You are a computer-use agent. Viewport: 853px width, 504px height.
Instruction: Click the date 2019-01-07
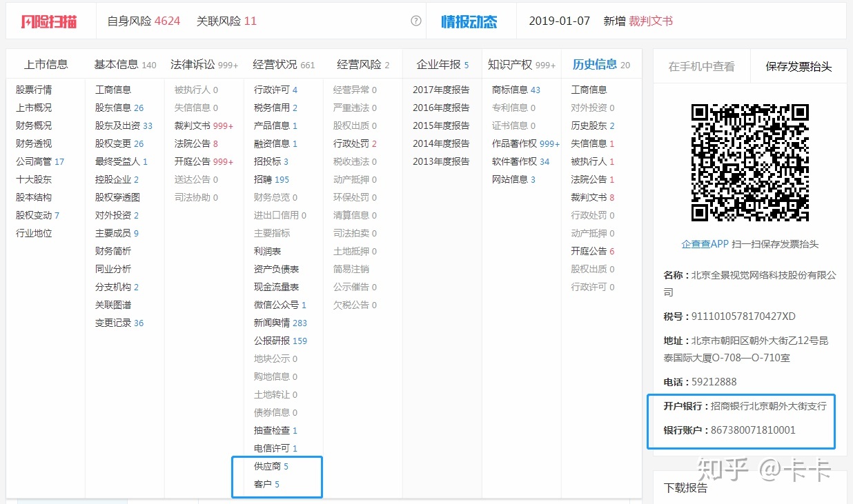560,21
